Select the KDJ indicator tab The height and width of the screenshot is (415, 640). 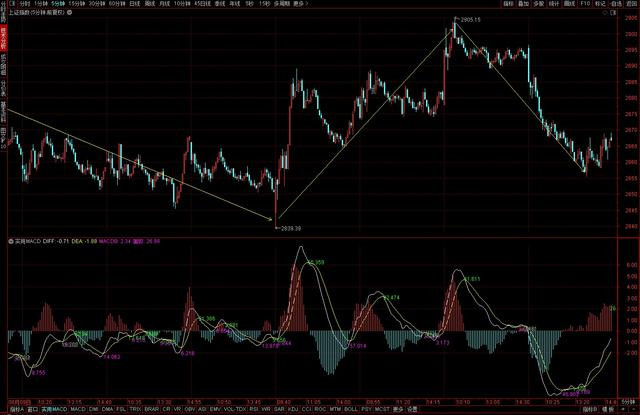click(293, 409)
